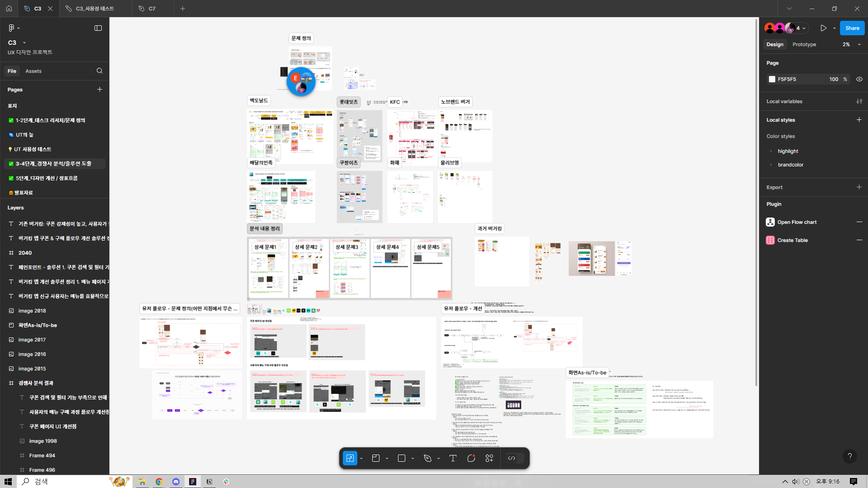The image size is (868, 488).
Task: Expand the main menu chevron
Action: tap(19, 28)
